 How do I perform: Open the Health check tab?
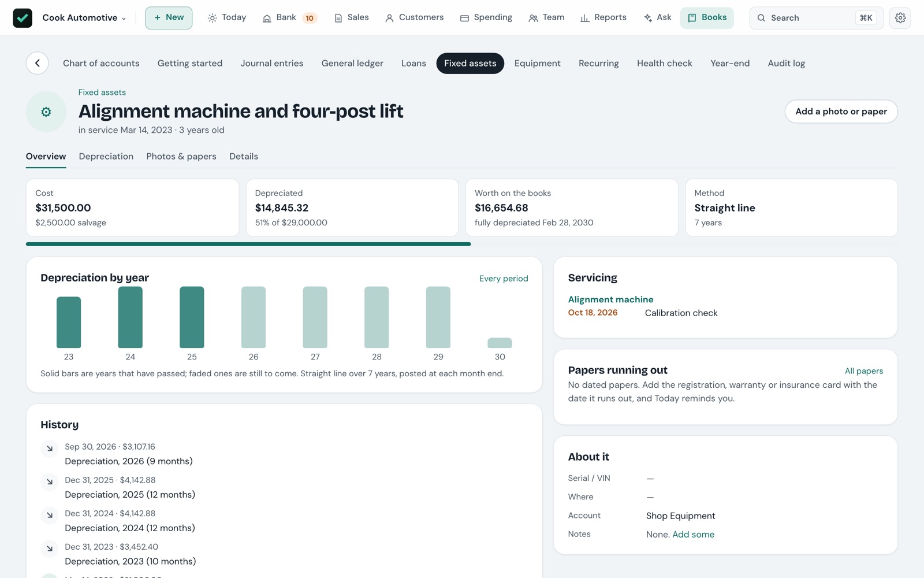(665, 63)
